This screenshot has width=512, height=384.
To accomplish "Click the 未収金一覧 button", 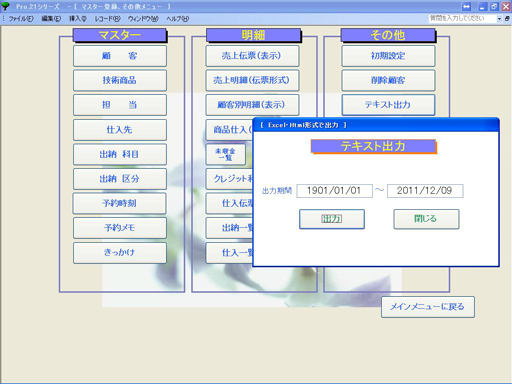I will tap(226, 154).
